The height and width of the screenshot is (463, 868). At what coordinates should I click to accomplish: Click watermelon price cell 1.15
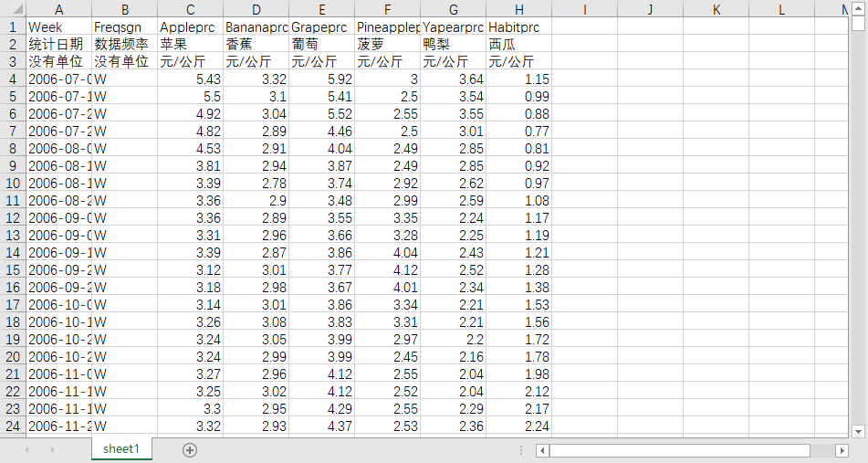point(519,79)
